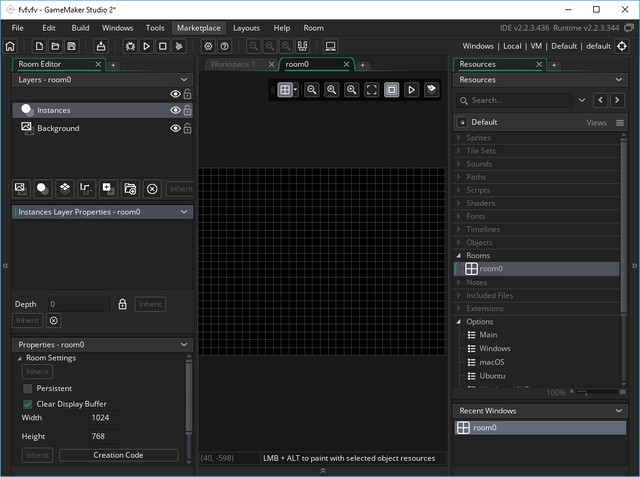
Task: Open the Marketplace menu
Action: pos(198,28)
